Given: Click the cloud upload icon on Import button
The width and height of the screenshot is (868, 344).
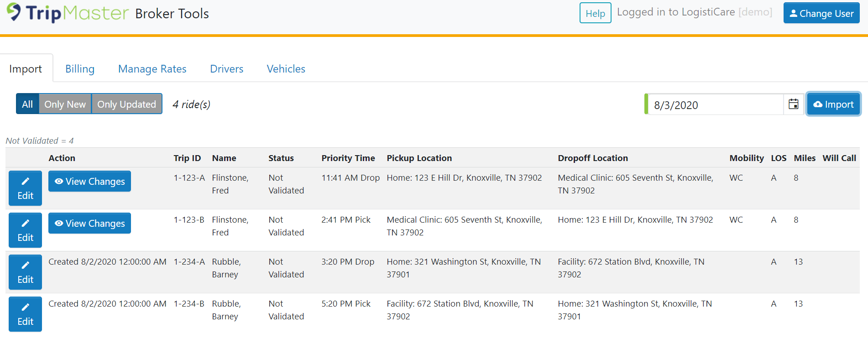Looking at the screenshot, I should tap(818, 104).
